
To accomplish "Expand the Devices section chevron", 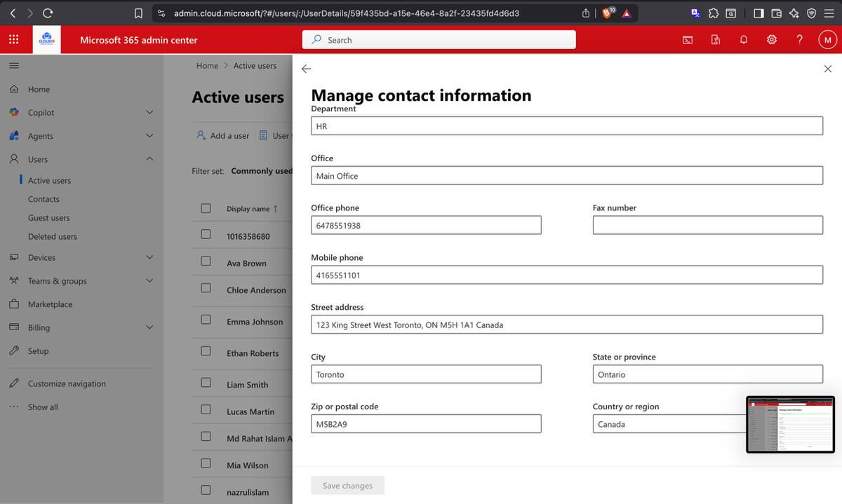I will click(x=149, y=257).
